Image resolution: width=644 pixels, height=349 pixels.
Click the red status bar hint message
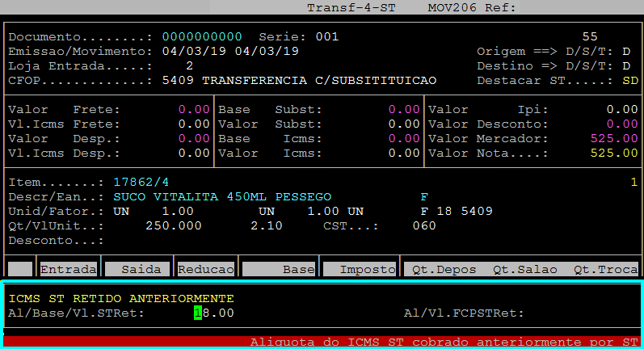[x=444, y=342]
